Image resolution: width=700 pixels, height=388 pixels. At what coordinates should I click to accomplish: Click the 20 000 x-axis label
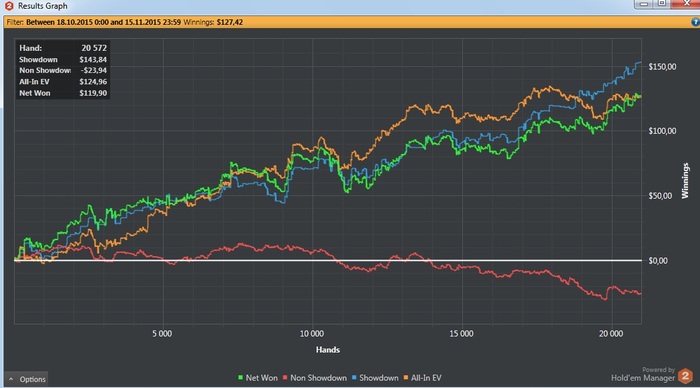[611, 334]
